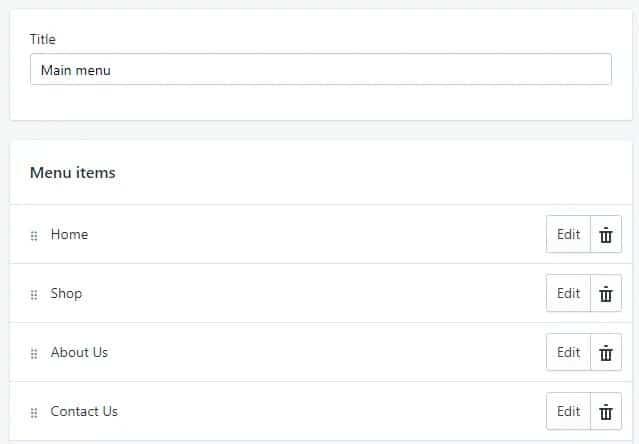Click the Contact Us drag handle

[x=34, y=413]
